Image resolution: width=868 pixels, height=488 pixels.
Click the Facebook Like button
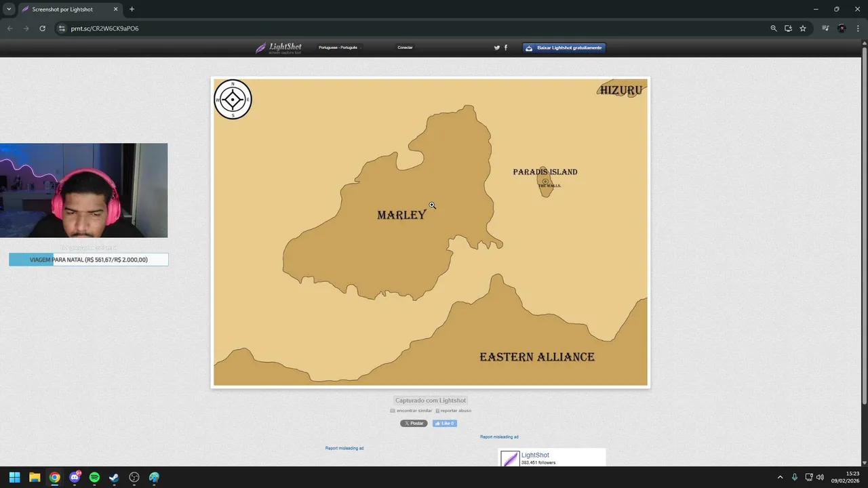coord(445,423)
